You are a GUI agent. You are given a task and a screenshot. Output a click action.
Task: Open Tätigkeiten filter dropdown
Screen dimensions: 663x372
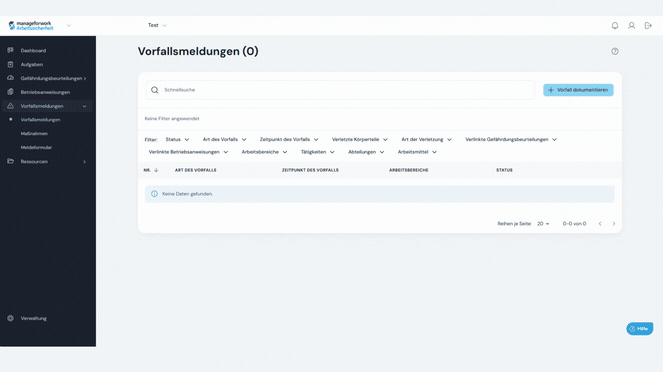click(318, 152)
